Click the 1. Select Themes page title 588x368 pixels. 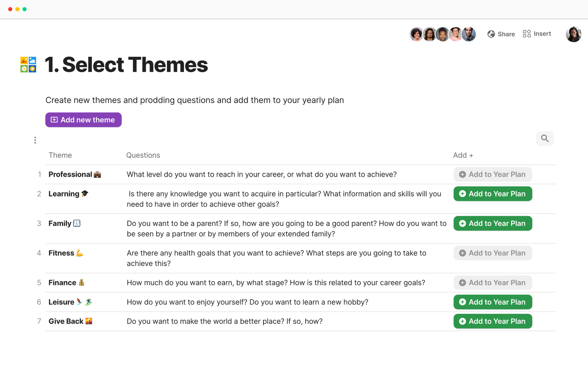click(x=126, y=65)
